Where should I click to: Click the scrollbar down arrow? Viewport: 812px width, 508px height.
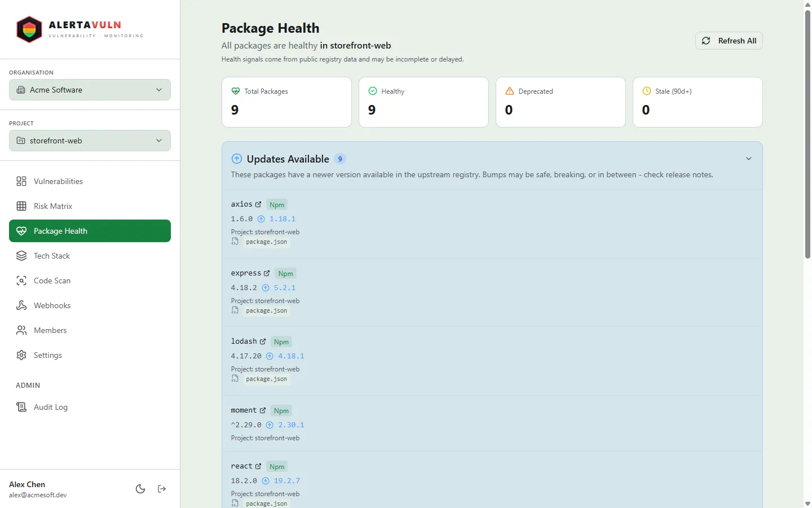tap(807, 503)
